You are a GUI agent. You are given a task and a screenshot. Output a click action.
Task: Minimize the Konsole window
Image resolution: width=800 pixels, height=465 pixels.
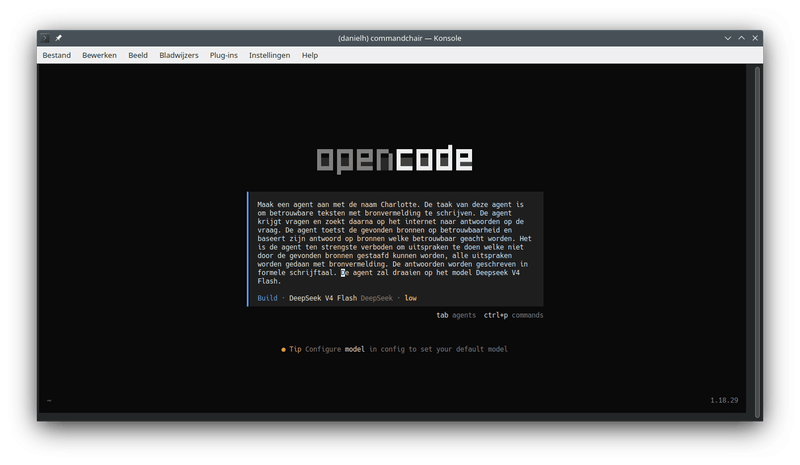coord(728,38)
